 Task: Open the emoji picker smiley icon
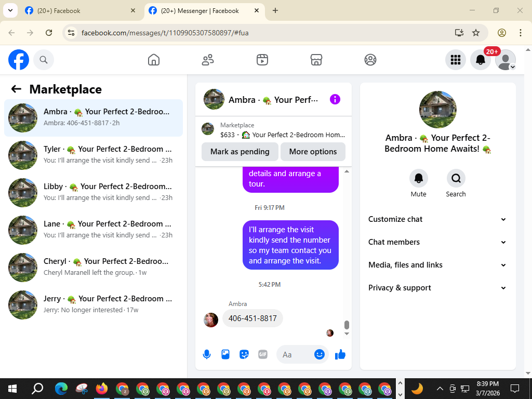[x=320, y=354]
